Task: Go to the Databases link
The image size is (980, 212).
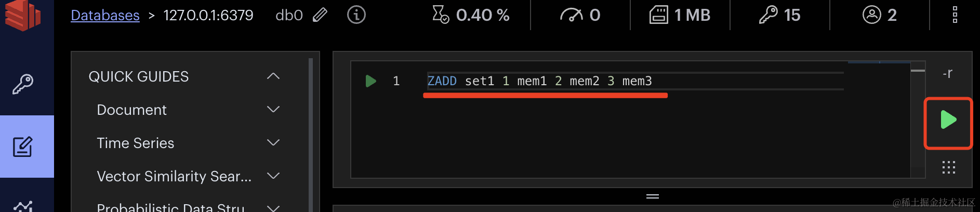Action: pos(105,15)
